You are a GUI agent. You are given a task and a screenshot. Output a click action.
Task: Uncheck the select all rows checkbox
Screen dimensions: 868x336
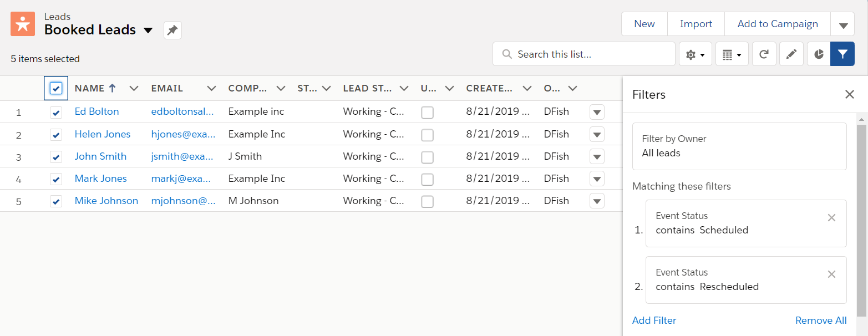point(56,88)
